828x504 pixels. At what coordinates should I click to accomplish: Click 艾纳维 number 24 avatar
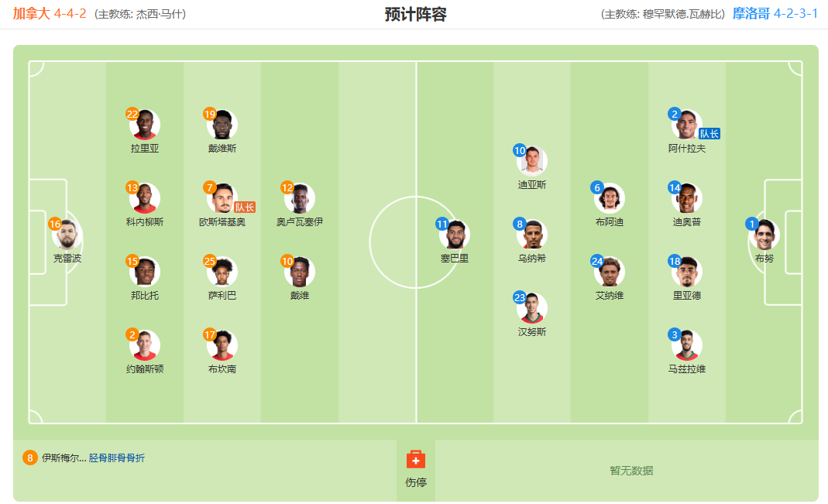pos(610,272)
